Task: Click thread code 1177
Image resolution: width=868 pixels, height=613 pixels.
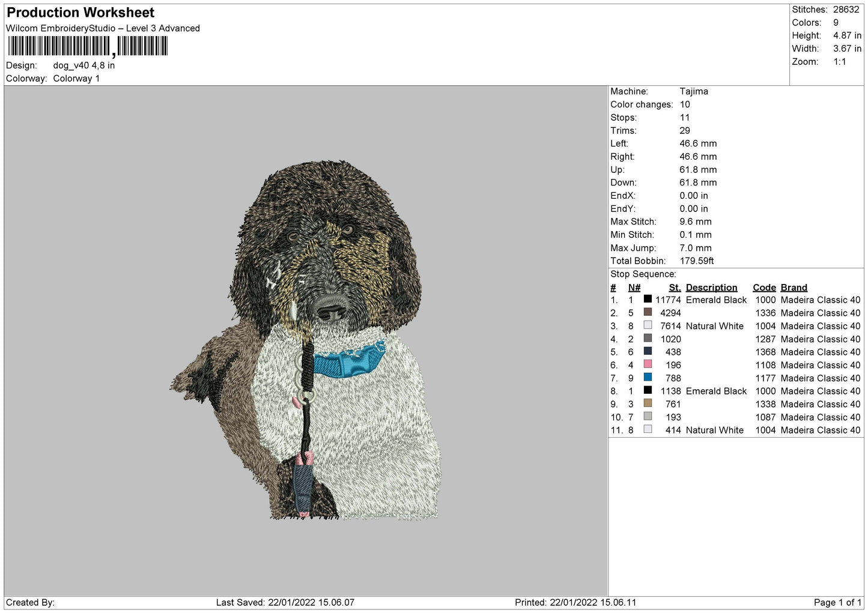Action: (765, 378)
